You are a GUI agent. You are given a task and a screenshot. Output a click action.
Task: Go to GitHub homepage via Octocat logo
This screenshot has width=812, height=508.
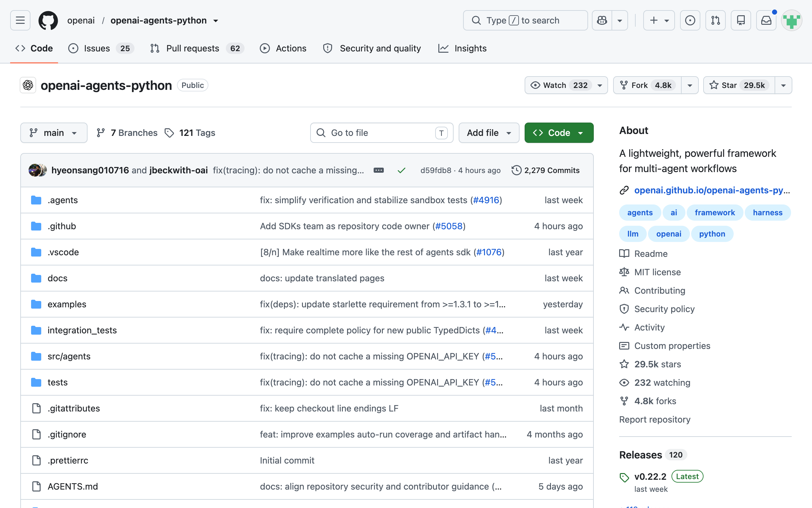click(48, 21)
